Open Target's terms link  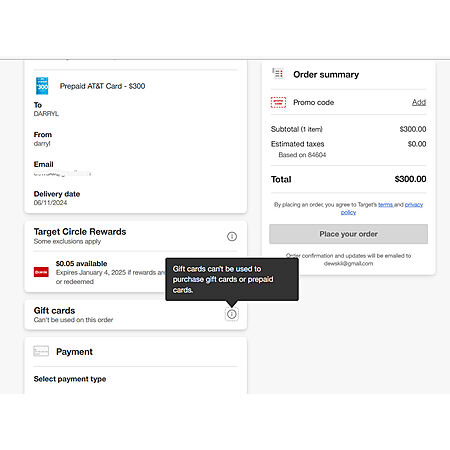tap(386, 204)
